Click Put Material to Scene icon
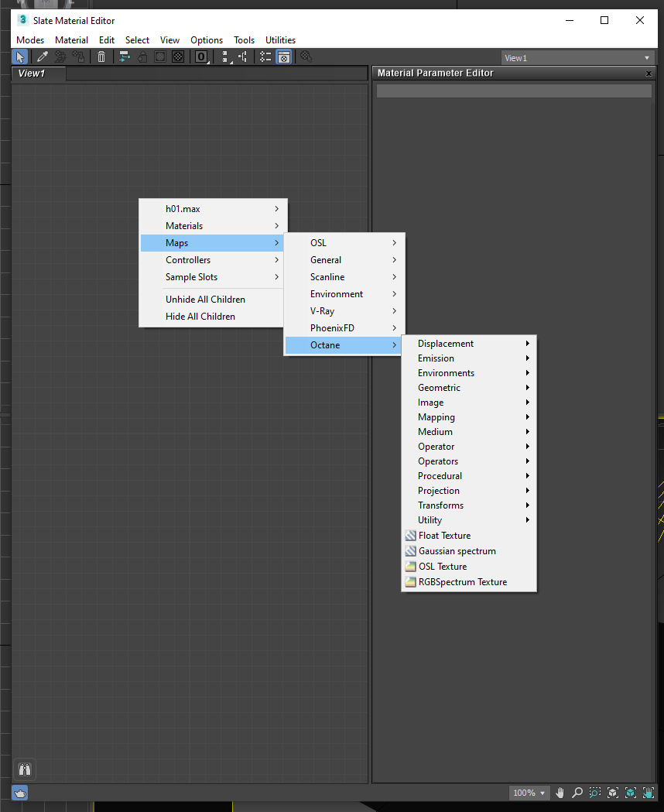The image size is (664, 812). pyautogui.click(x=60, y=57)
